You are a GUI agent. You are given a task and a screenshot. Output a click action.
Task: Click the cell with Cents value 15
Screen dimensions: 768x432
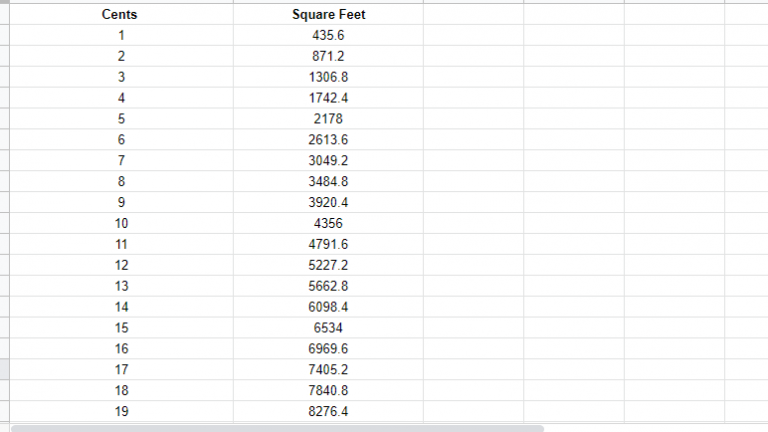pyautogui.click(x=121, y=328)
